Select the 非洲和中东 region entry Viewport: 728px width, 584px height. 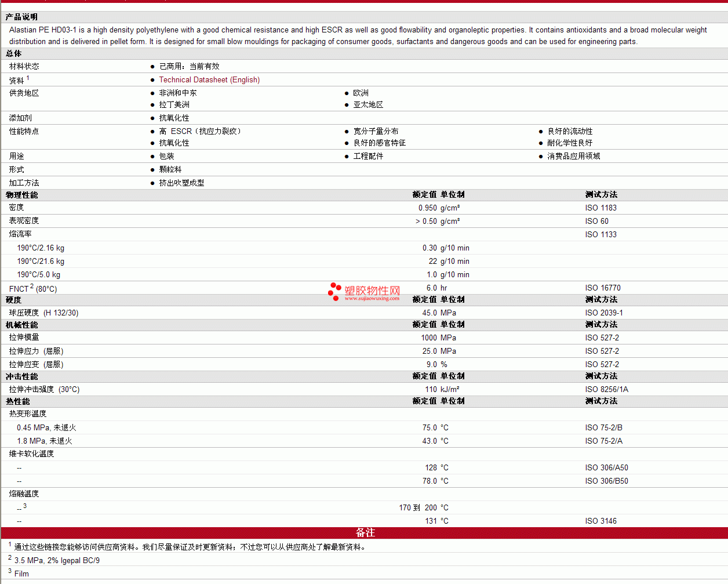click(178, 93)
